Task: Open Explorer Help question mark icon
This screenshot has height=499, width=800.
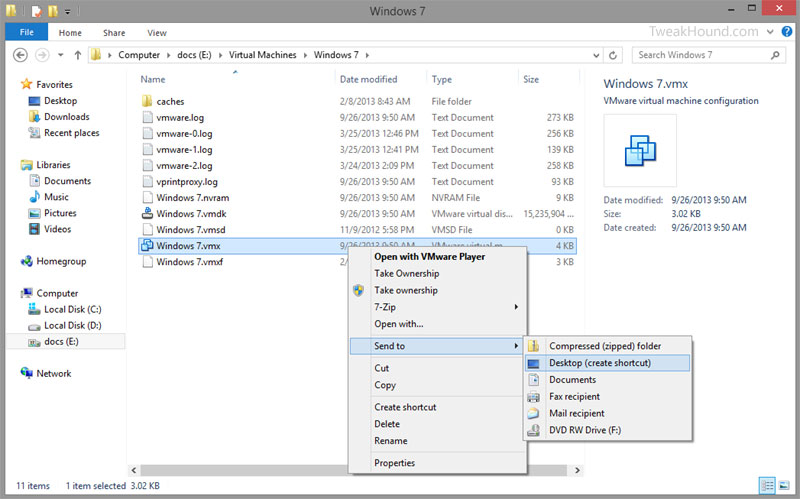Action: pos(787,32)
